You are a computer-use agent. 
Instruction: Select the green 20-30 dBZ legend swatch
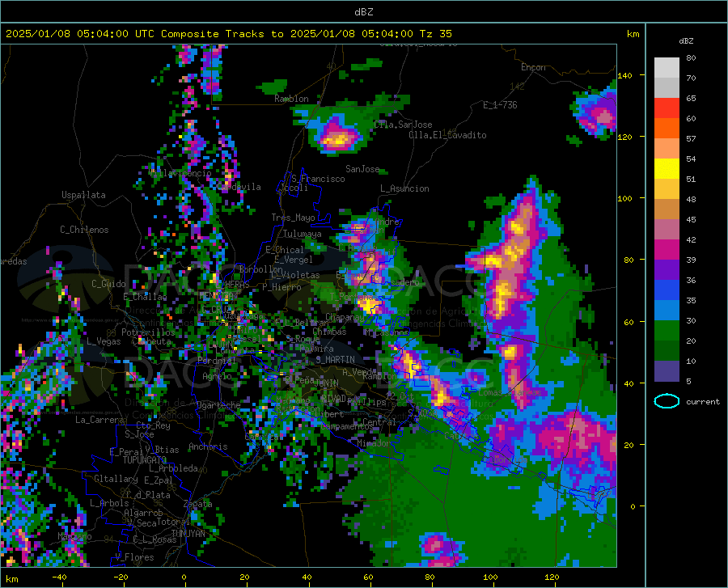[667, 331]
